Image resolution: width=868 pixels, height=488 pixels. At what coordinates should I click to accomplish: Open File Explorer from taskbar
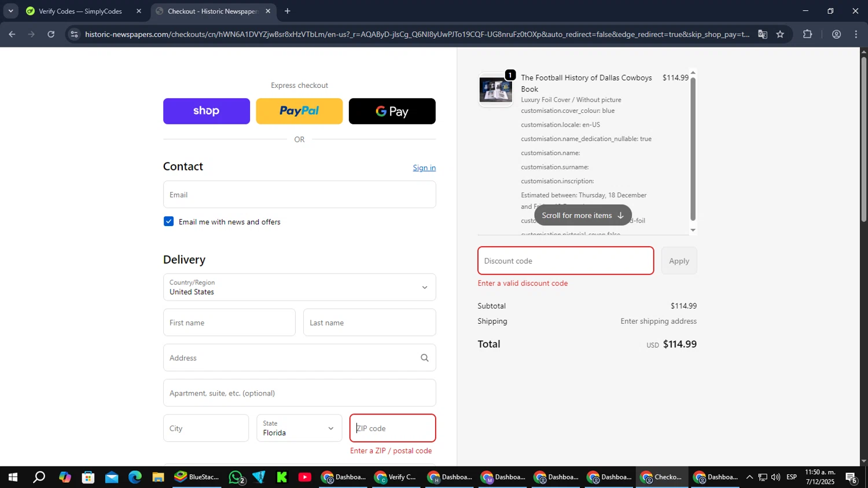click(x=158, y=478)
